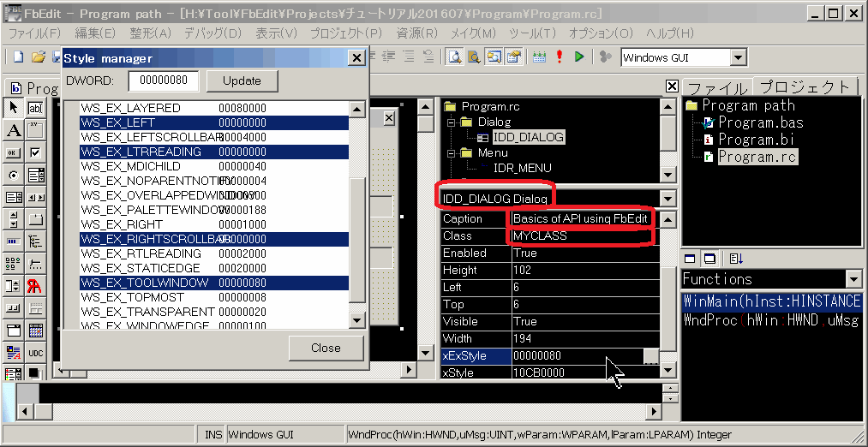Toggle the properties panel toolbar button
The image size is (868, 447).
point(514,57)
